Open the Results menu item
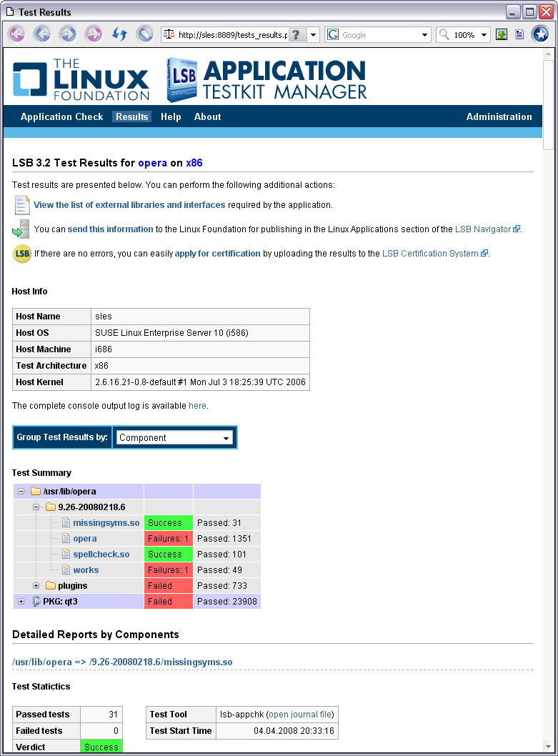558x756 pixels. (x=131, y=116)
